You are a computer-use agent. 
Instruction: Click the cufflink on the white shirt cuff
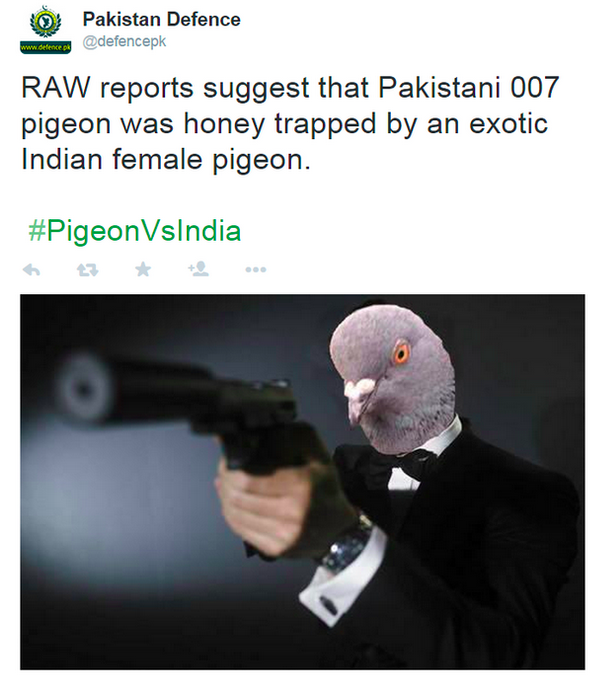point(328,605)
